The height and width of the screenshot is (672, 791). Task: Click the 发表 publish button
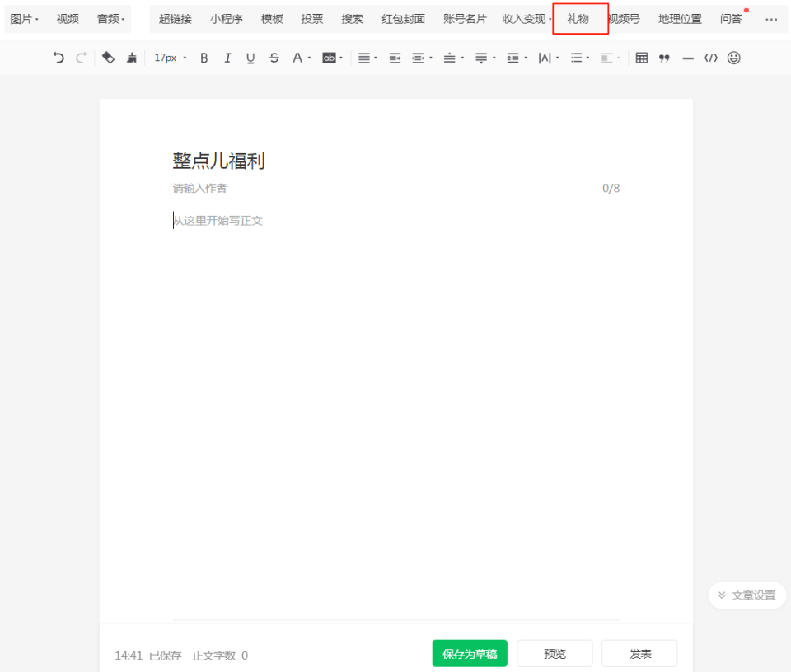click(639, 654)
